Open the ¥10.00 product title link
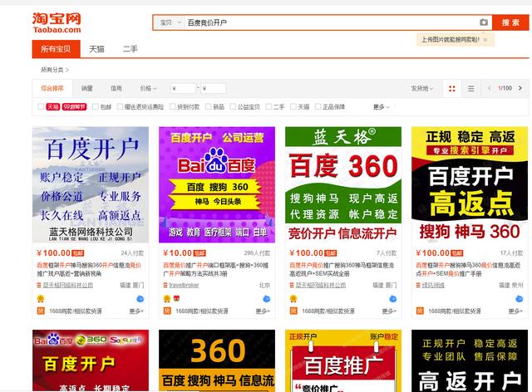The height and width of the screenshot is (392, 532). click(x=216, y=269)
